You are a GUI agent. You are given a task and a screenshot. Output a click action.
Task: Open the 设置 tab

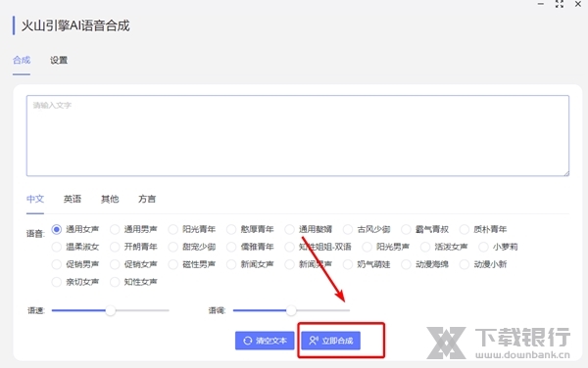[x=59, y=60]
